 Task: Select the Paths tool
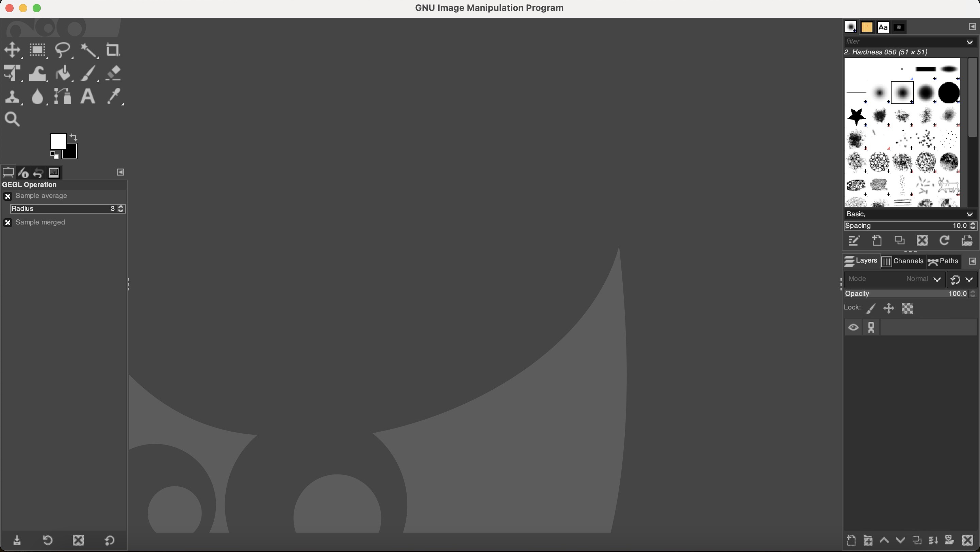(62, 96)
